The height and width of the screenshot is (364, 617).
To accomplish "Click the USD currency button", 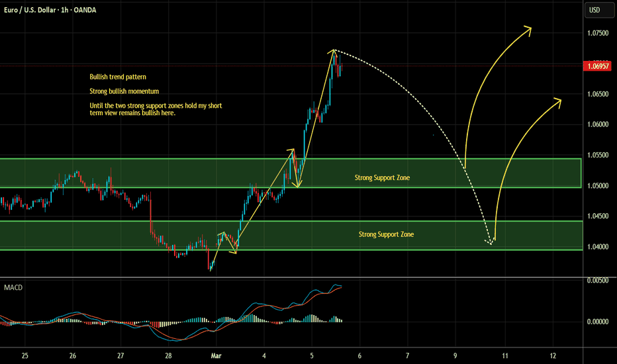I will [x=598, y=10].
